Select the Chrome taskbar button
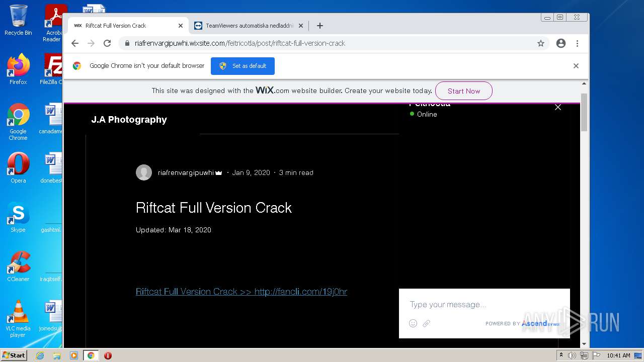 (x=91, y=355)
